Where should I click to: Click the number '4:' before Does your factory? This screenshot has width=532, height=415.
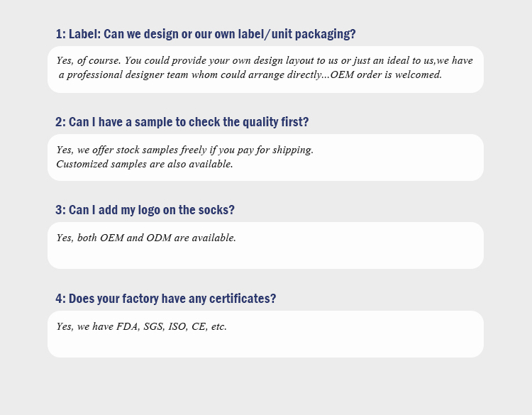coord(61,299)
